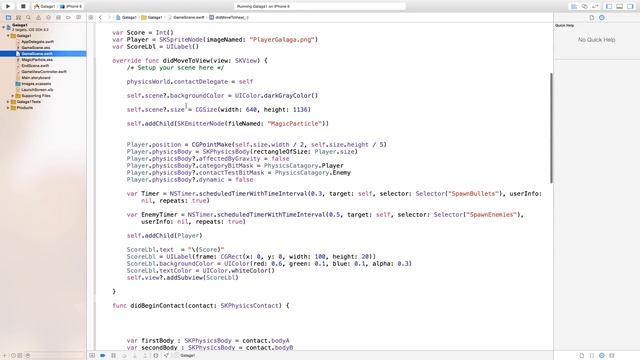Viewport: 640px width, 360px height.
Task: Toggle the Utilities panel
Action: [x=630, y=7]
